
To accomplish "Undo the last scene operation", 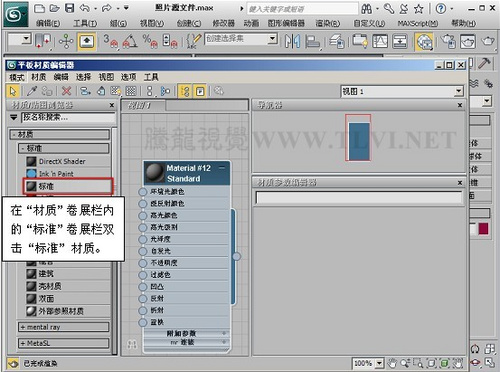I will [x=84, y=8].
